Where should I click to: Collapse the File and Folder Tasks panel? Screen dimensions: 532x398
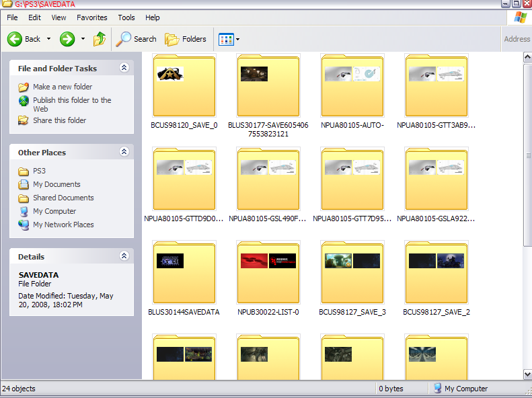(124, 68)
